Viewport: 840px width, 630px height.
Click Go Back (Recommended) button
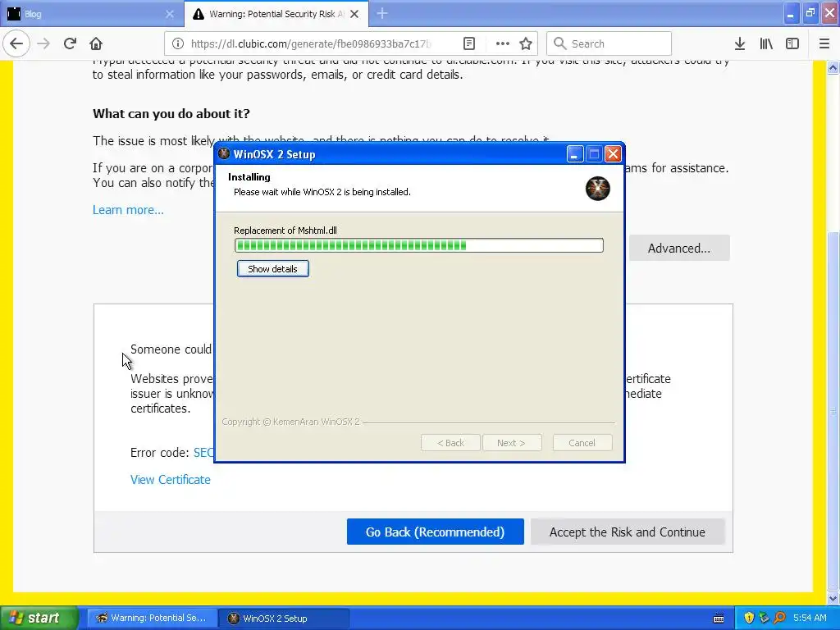pyautogui.click(x=435, y=532)
